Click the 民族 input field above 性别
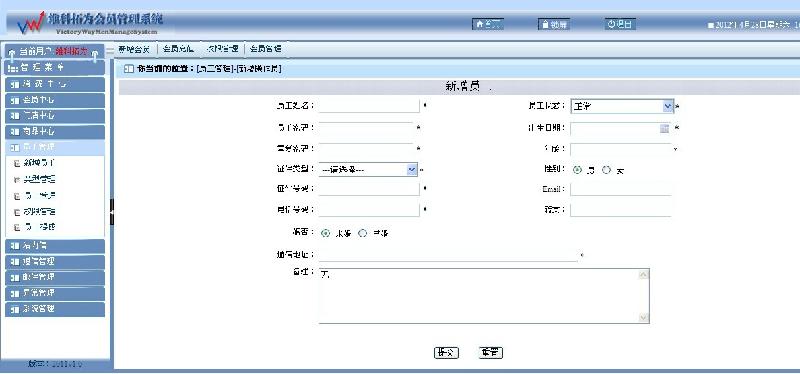The width and height of the screenshot is (800, 374). click(x=621, y=149)
